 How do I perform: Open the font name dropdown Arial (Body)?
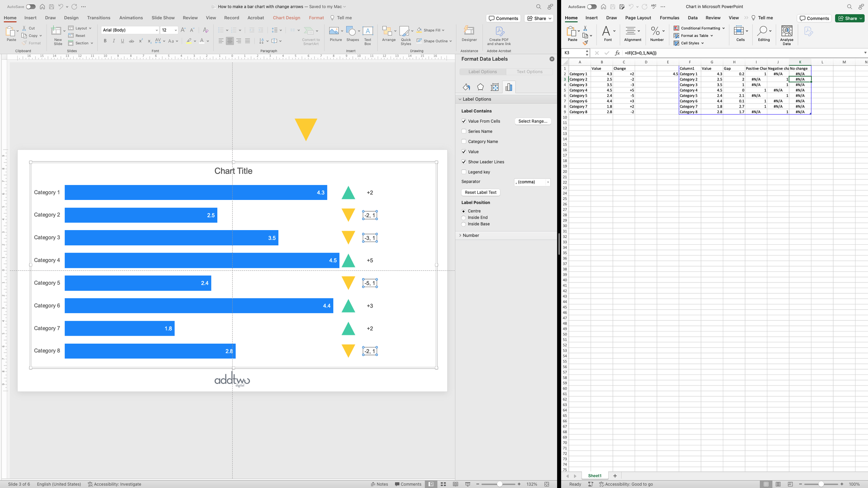click(x=156, y=30)
